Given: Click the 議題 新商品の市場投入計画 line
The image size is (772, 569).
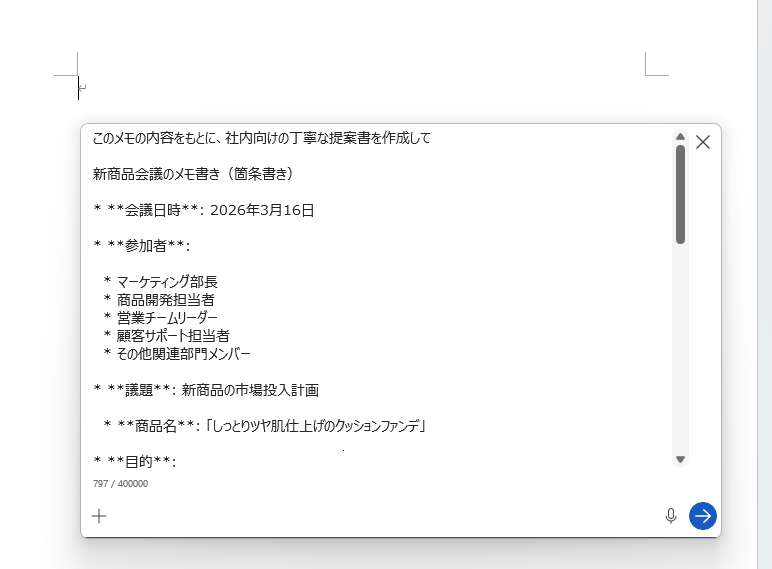Looking at the screenshot, I should click(x=206, y=390).
